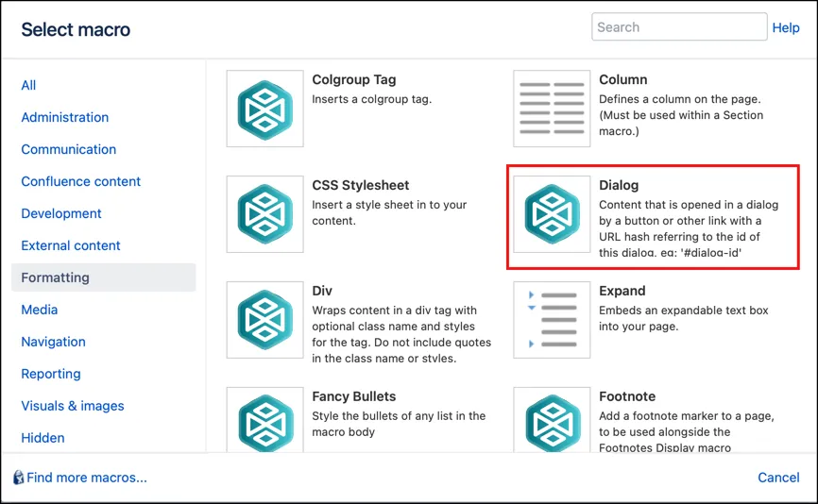Open the Visuals & images category
This screenshot has height=504, width=818.
(73, 406)
